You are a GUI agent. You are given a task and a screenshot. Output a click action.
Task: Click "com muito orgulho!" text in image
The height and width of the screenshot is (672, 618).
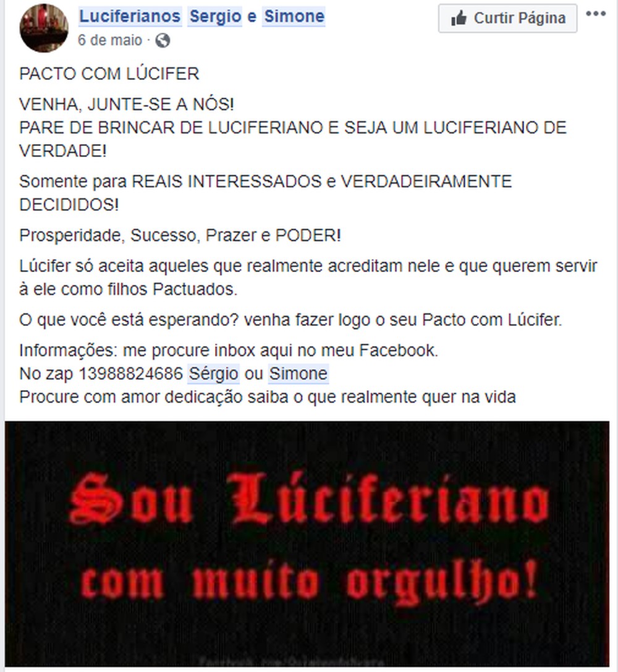point(308,581)
